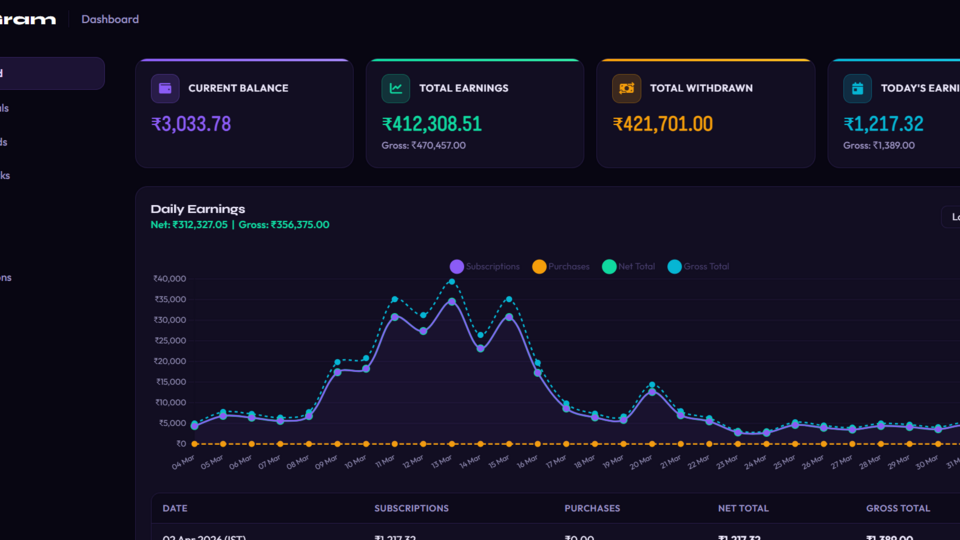
Task: Click the calendar icon on Today's Earnings card
Action: (857, 88)
